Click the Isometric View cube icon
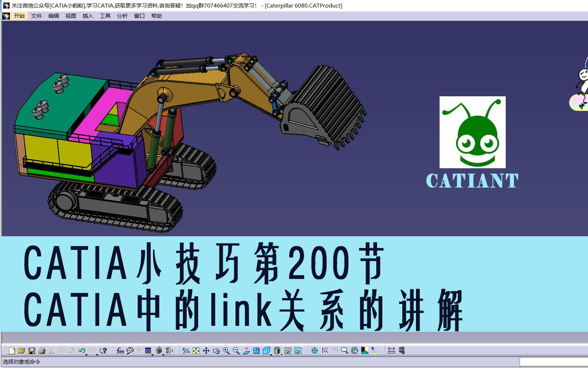This screenshot has height=368, width=588. (266, 351)
